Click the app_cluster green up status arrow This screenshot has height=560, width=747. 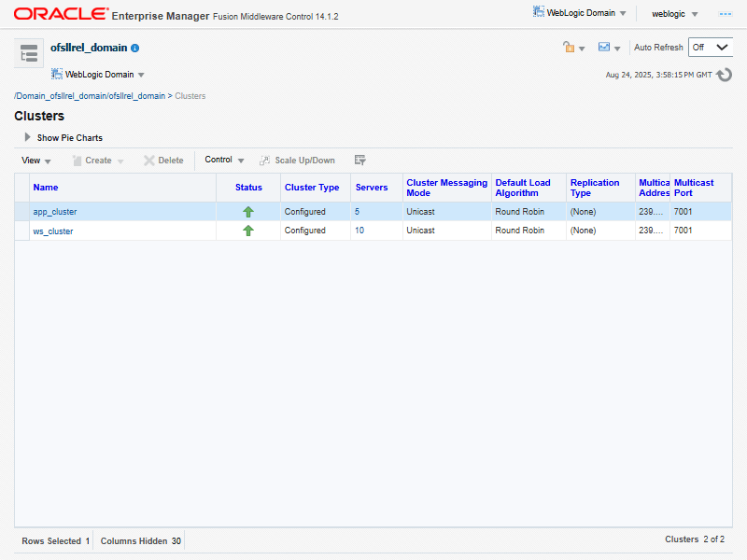tap(248, 212)
